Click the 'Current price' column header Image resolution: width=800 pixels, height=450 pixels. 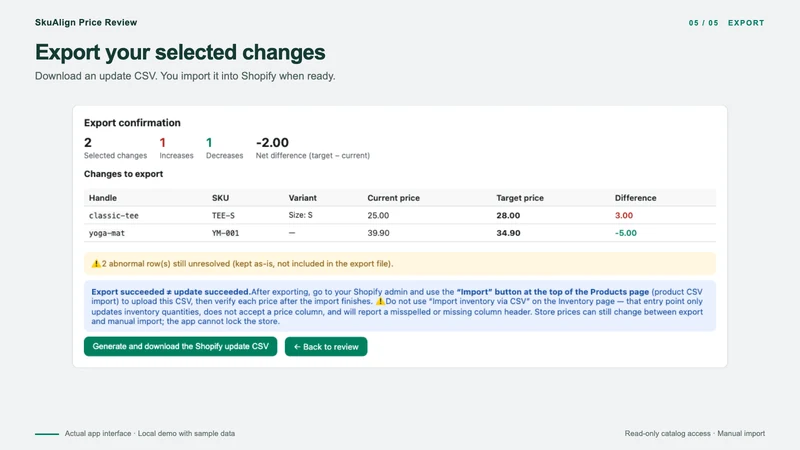tap(393, 198)
